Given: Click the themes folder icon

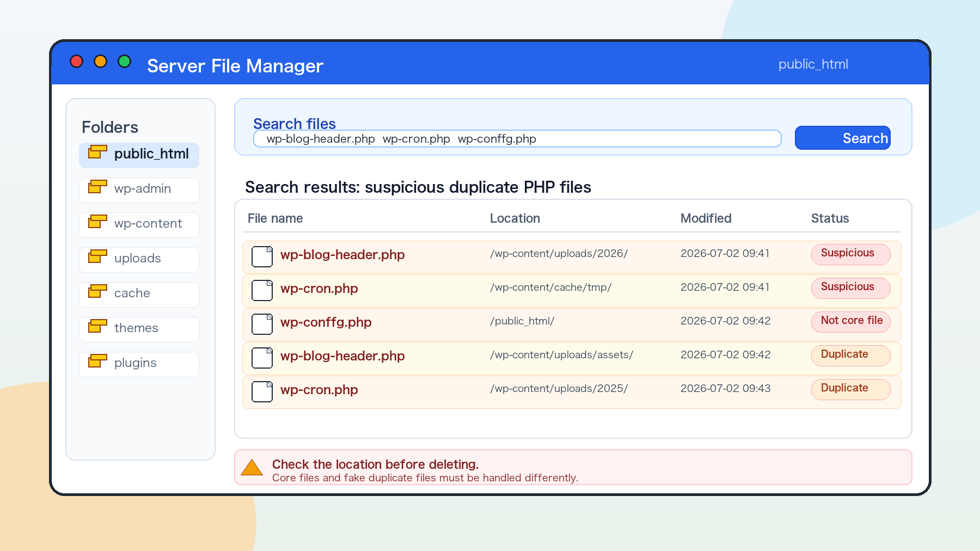Looking at the screenshot, I should 97,326.
